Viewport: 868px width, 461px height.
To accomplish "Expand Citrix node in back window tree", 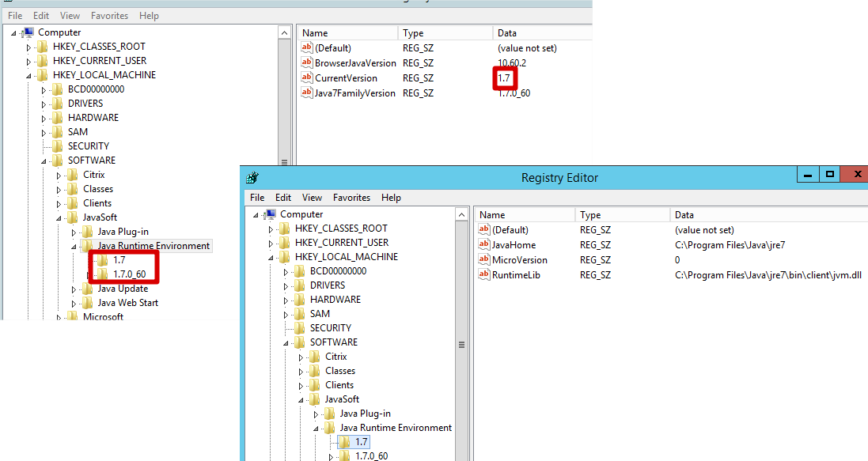I will 59,176.
